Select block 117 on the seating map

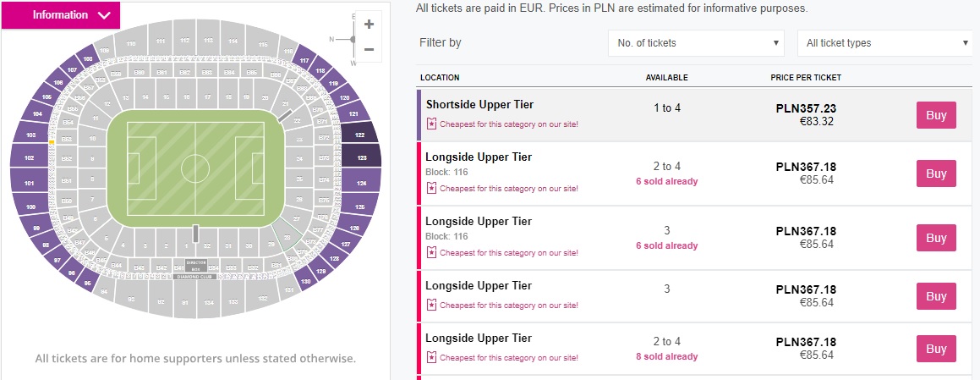pos(304,61)
